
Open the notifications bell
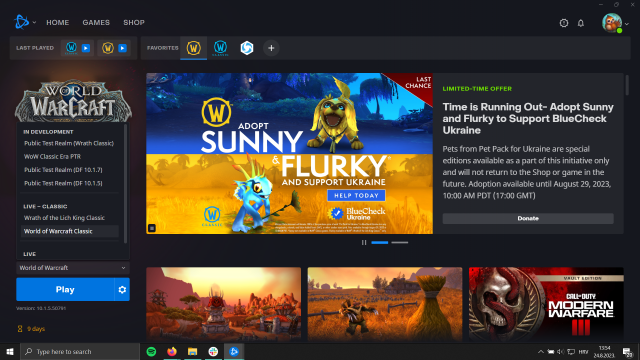click(581, 23)
